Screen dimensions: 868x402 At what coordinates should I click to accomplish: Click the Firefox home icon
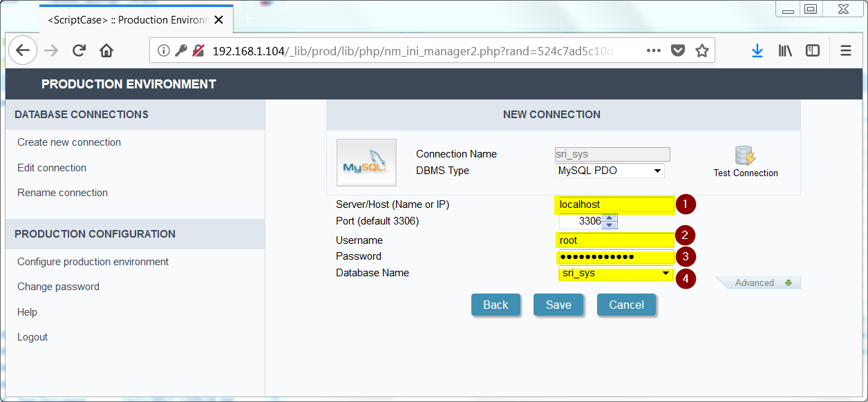tap(105, 50)
